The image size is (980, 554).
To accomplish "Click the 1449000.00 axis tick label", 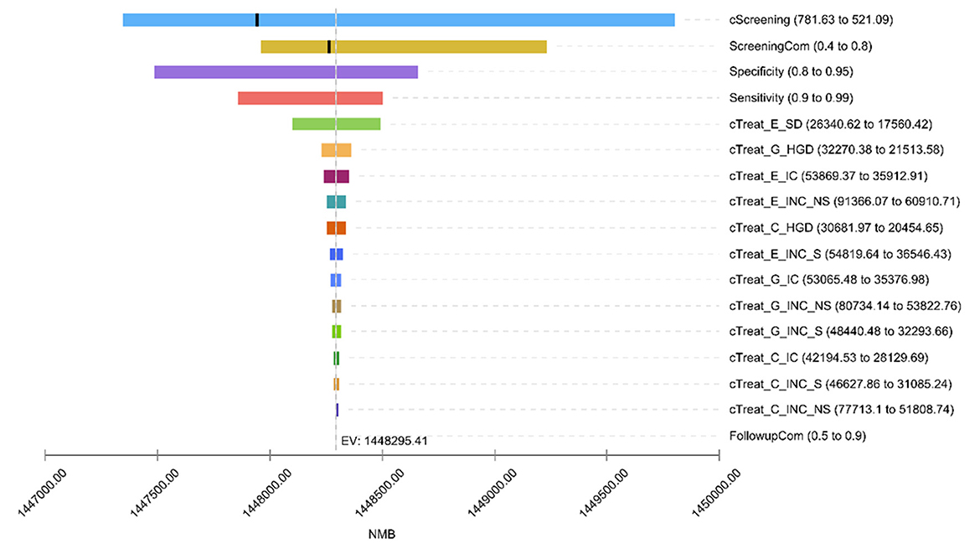I will click(x=492, y=494).
